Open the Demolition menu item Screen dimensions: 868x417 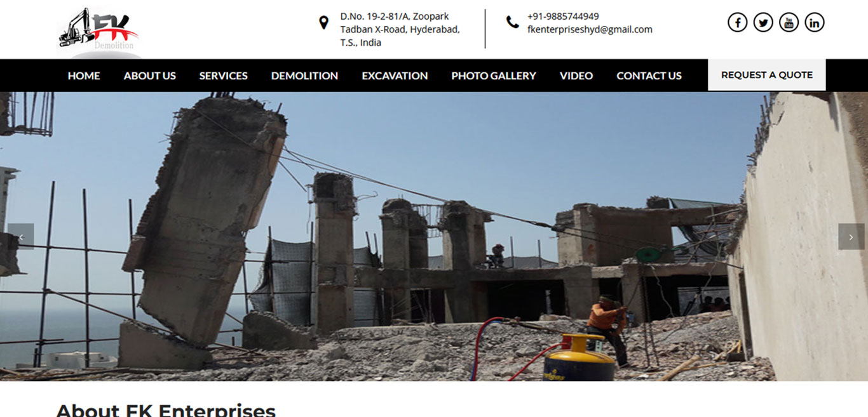tap(304, 76)
